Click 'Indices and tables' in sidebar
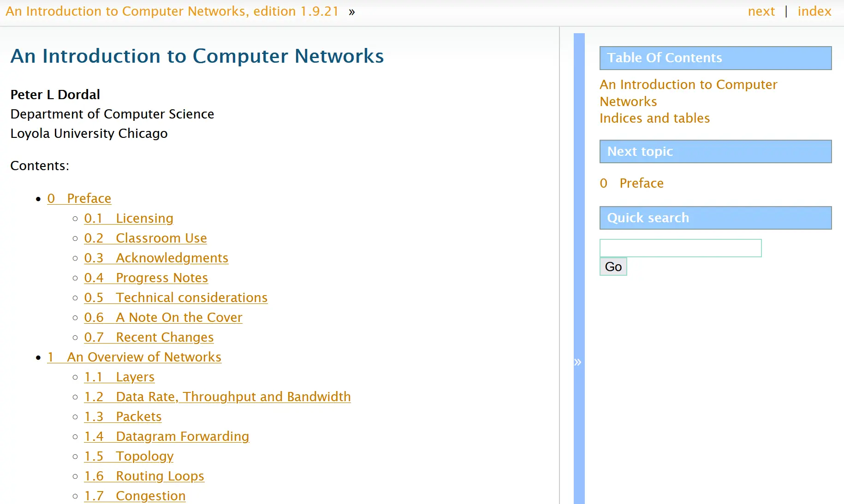 point(654,118)
